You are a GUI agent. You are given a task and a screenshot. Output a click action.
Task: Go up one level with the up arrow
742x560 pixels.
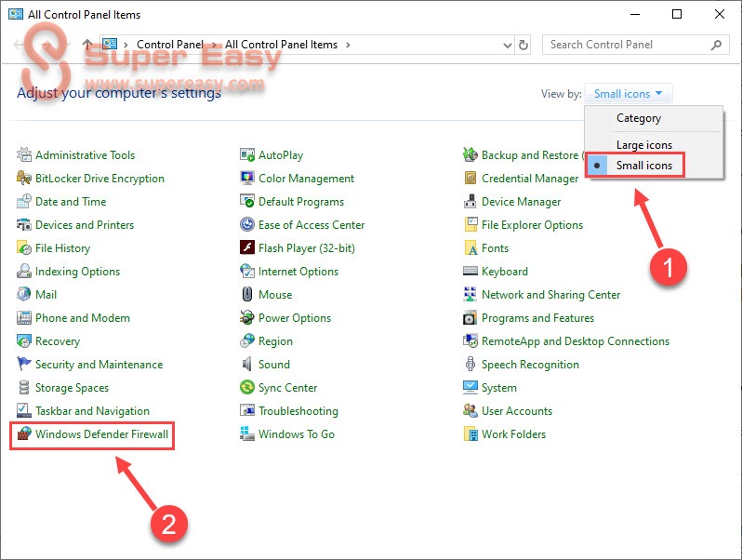87,45
